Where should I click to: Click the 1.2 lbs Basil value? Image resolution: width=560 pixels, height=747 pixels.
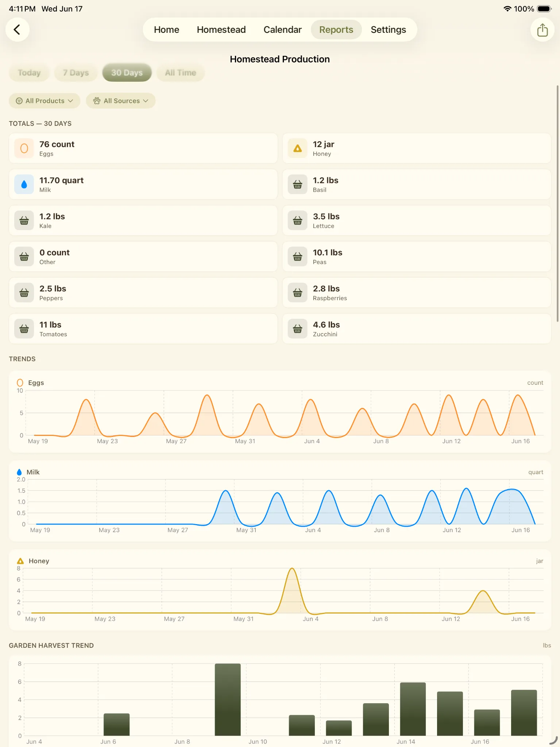pyautogui.click(x=325, y=181)
